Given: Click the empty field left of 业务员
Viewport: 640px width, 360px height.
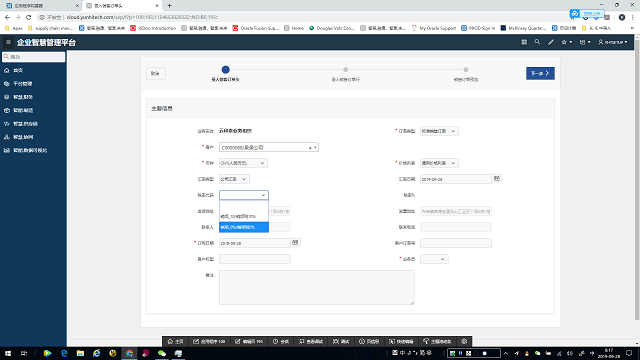Looking at the screenshot, I should pos(255,259).
